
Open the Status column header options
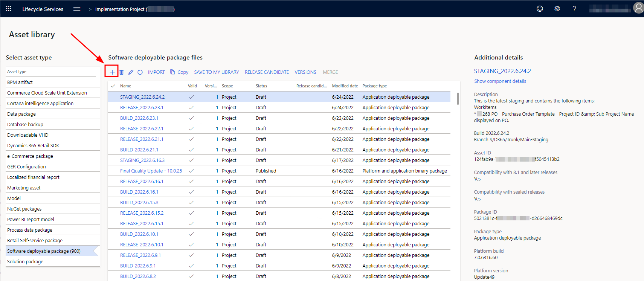(x=261, y=86)
